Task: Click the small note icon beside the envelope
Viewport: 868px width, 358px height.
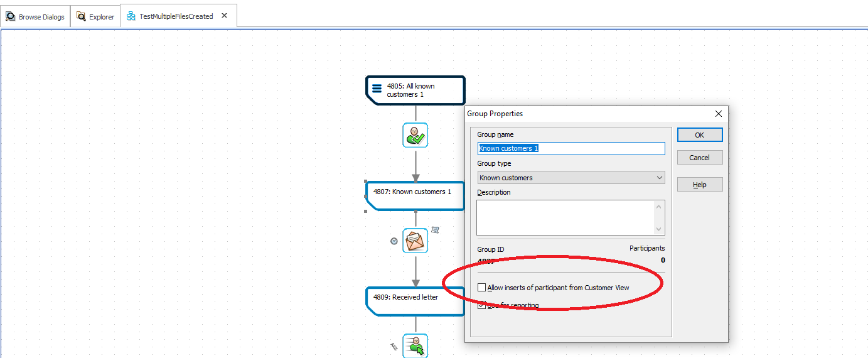Action: [435, 230]
